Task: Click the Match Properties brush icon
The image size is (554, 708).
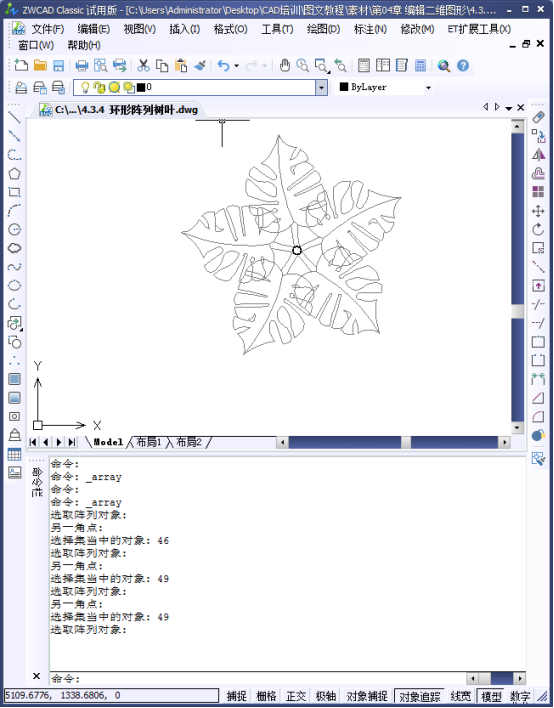Action: (200, 65)
